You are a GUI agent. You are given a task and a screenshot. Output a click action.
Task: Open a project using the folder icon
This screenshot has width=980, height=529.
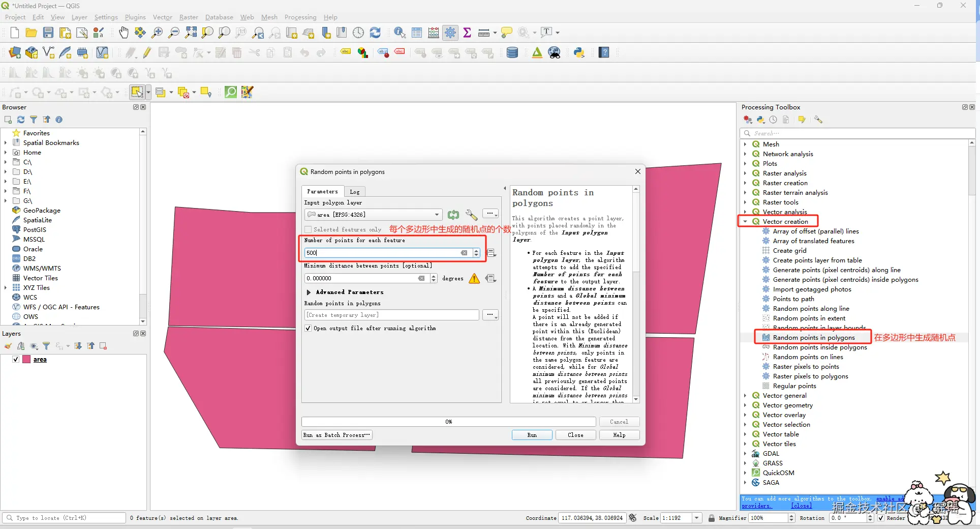[31, 33]
